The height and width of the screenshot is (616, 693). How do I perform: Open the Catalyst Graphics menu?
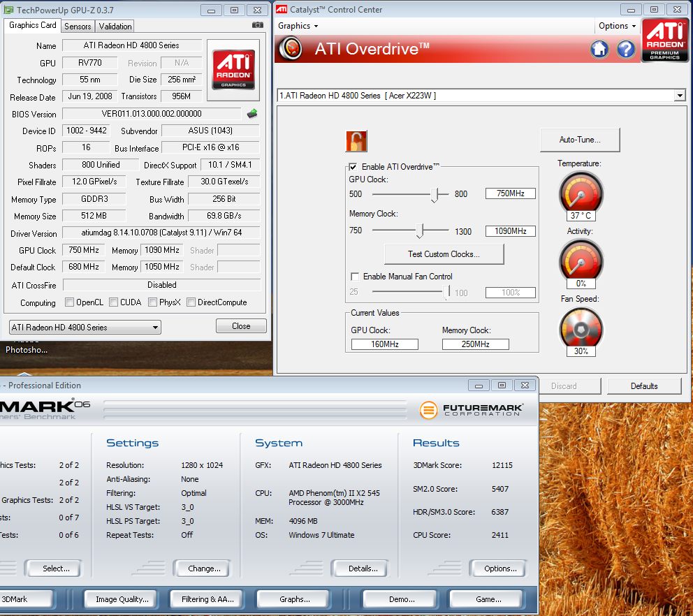coord(298,26)
